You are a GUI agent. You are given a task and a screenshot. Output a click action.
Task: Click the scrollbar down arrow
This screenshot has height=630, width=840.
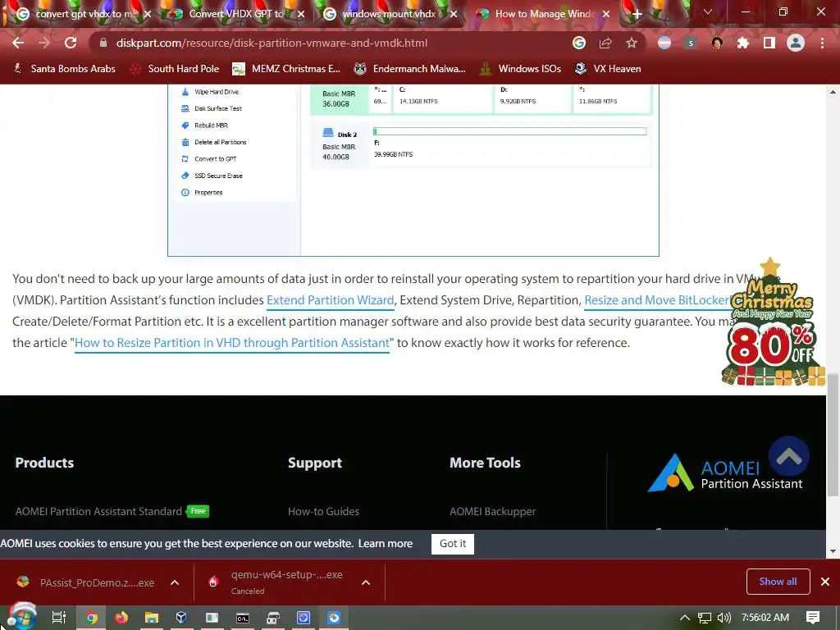pyautogui.click(x=833, y=551)
